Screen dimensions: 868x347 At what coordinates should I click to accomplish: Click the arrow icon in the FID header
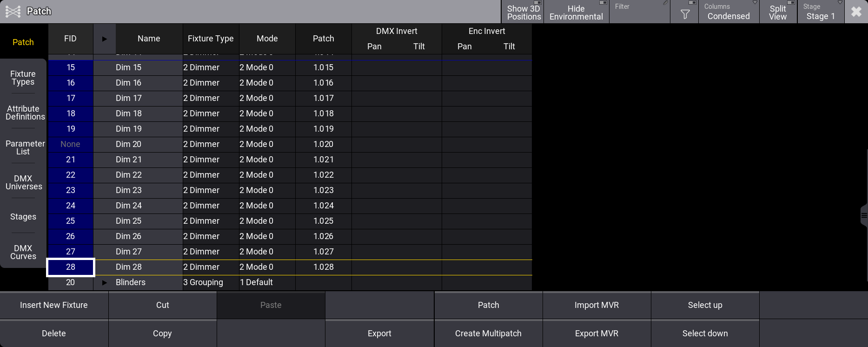(105, 39)
